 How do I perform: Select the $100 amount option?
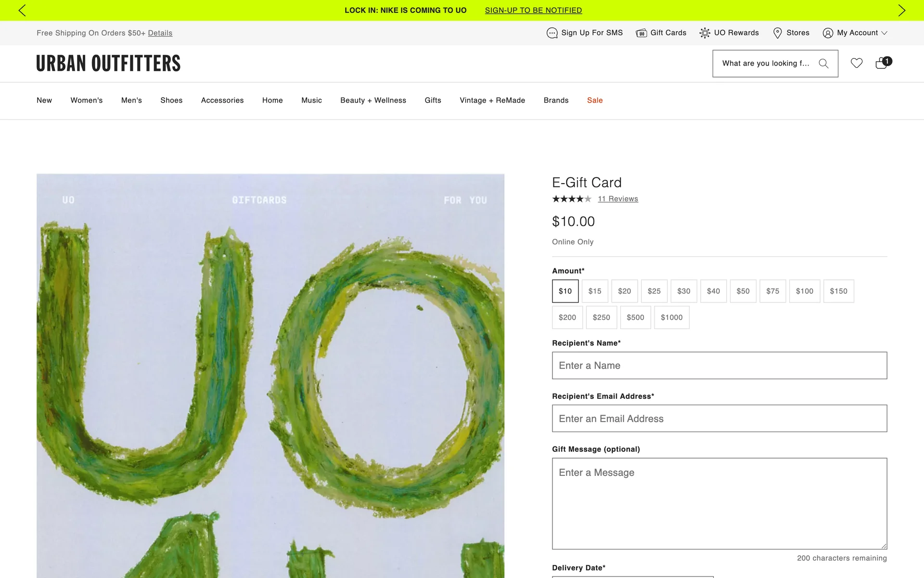[x=804, y=291]
